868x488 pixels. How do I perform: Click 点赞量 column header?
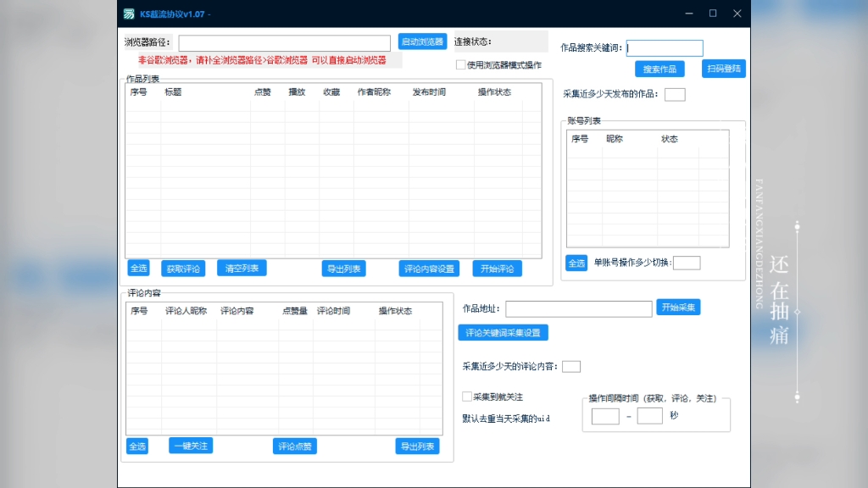[x=294, y=311]
